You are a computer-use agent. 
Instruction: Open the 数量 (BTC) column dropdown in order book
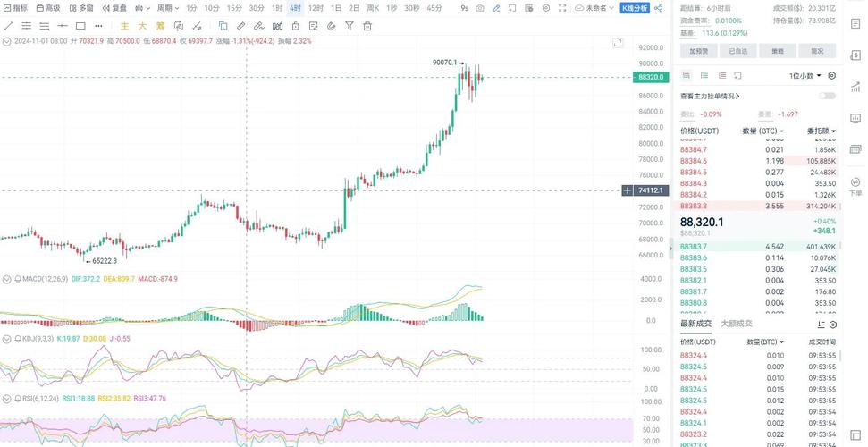763,131
